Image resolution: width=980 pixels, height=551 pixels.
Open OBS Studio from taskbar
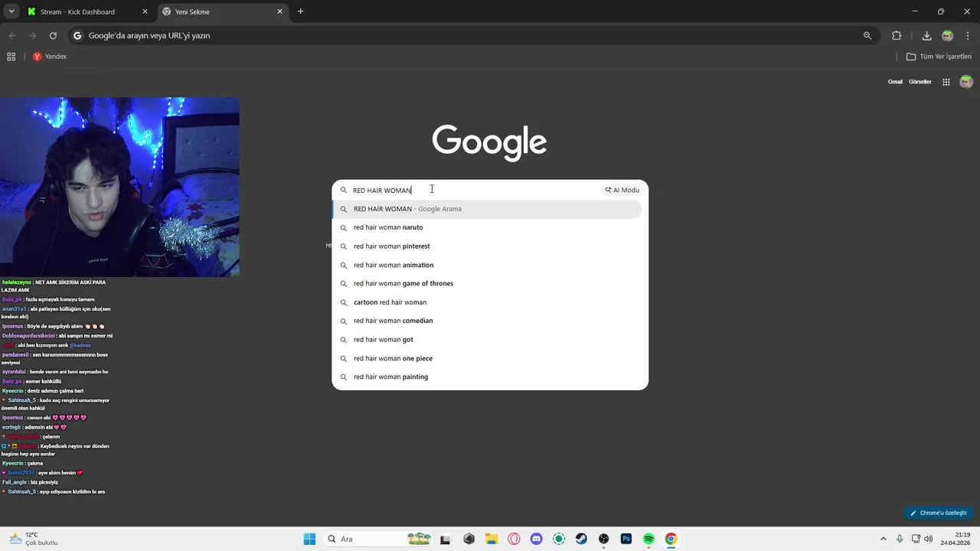[604, 539]
